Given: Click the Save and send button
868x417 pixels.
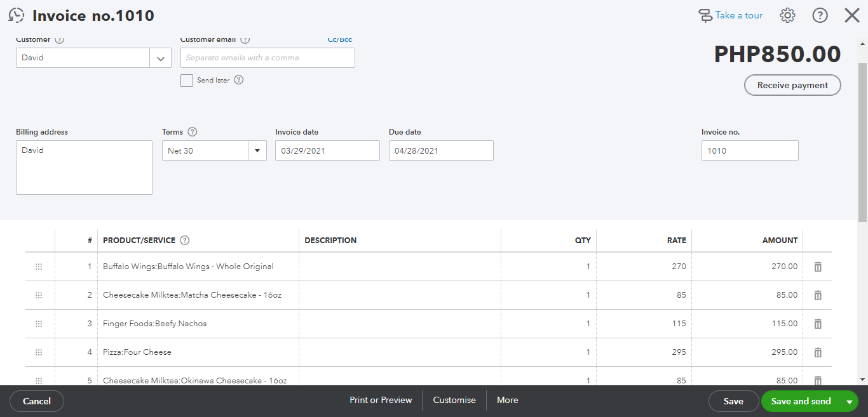Looking at the screenshot, I should [x=801, y=401].
